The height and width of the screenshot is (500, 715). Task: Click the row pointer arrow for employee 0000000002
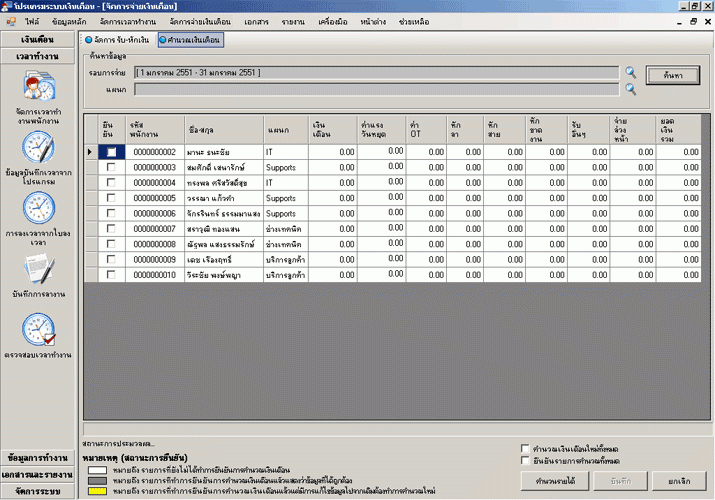[90, 152]
